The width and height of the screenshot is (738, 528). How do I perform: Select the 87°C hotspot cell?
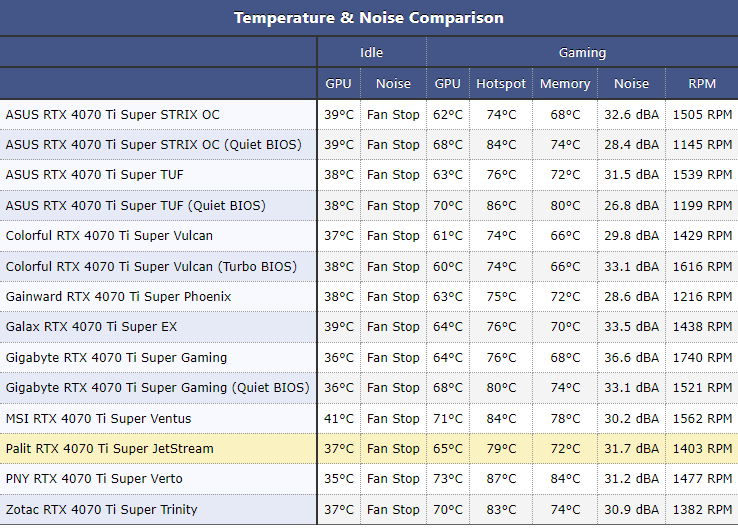(501, 479)
